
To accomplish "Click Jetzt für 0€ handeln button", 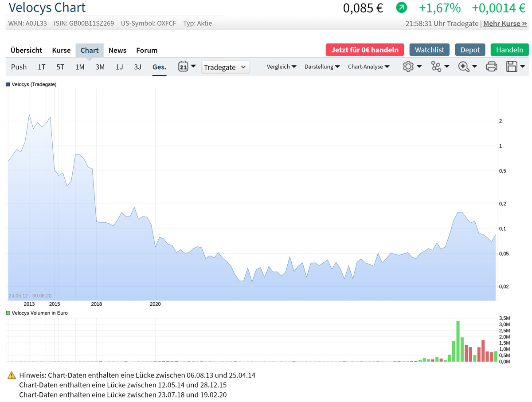I will (365, 50).
